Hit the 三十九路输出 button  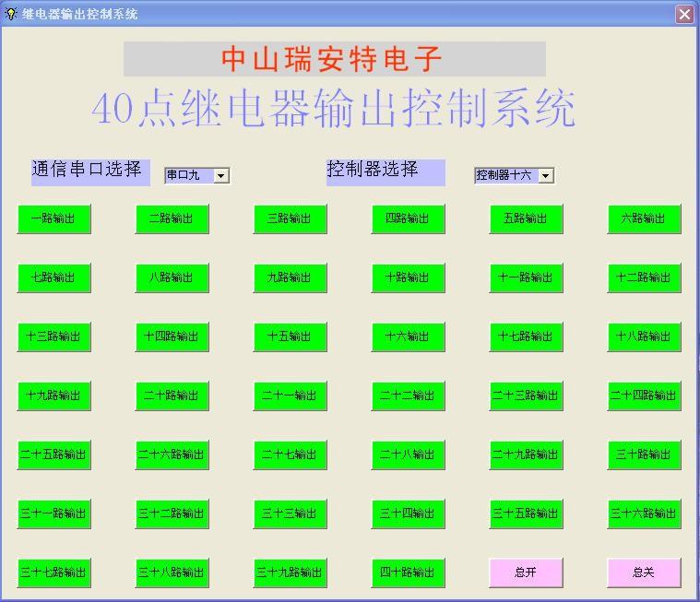(x=291, y=572)
